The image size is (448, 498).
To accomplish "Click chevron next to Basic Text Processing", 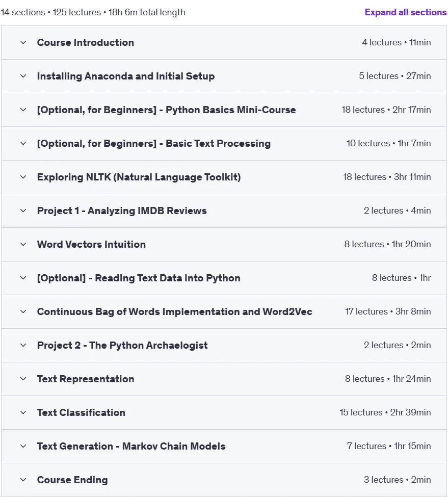I will coord(23,144).
